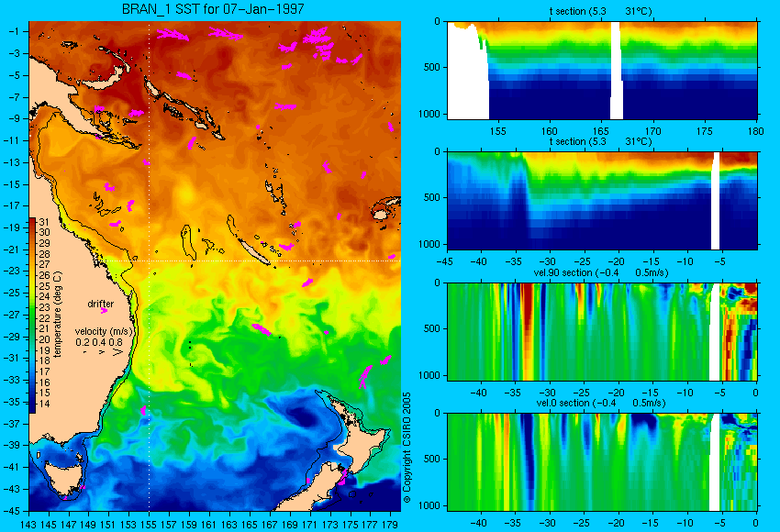The image size is (780, 532).
Task: Click the -1 latitude label on map axis
Action: (14, 31)
